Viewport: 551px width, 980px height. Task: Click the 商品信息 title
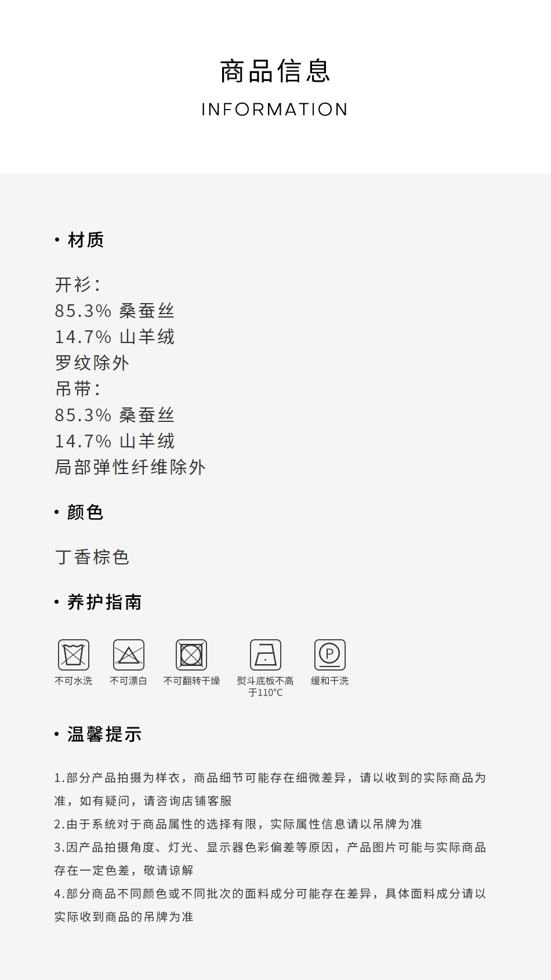(x=275, y=71)
